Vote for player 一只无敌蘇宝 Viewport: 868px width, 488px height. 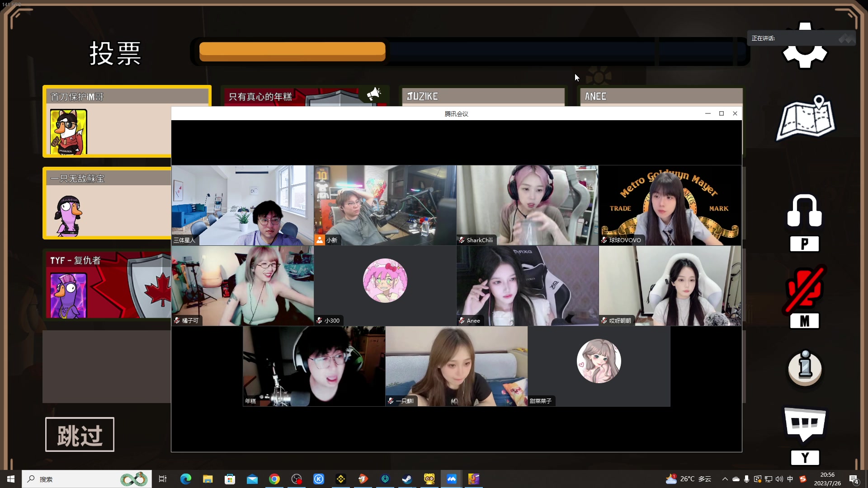point(107,203)
